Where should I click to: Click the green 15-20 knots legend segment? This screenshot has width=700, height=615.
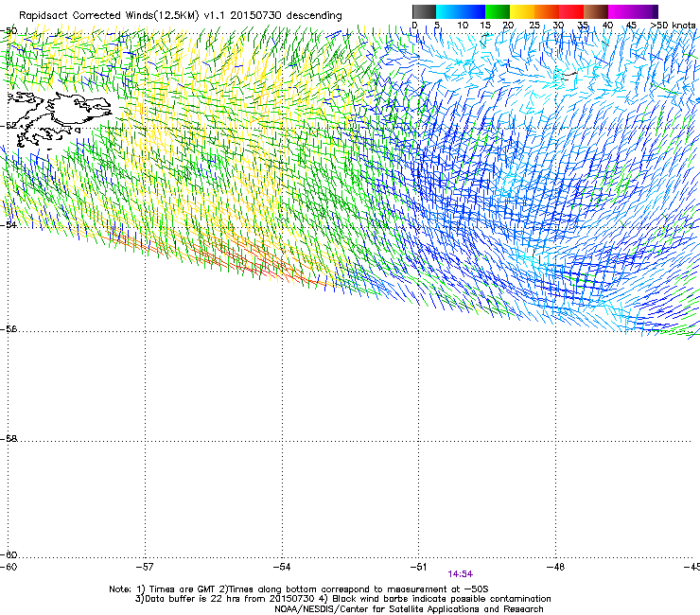click(498, 11)
